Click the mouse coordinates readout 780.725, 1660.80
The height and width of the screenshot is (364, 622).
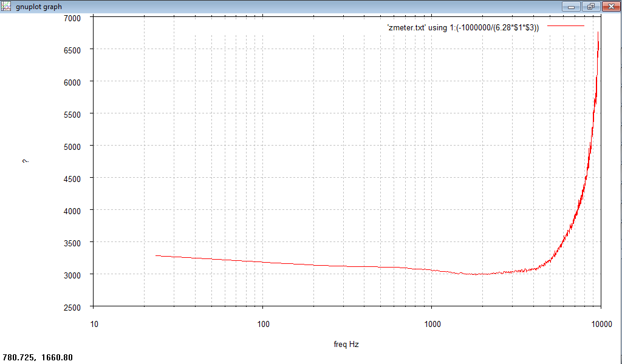tap(38, 357)
